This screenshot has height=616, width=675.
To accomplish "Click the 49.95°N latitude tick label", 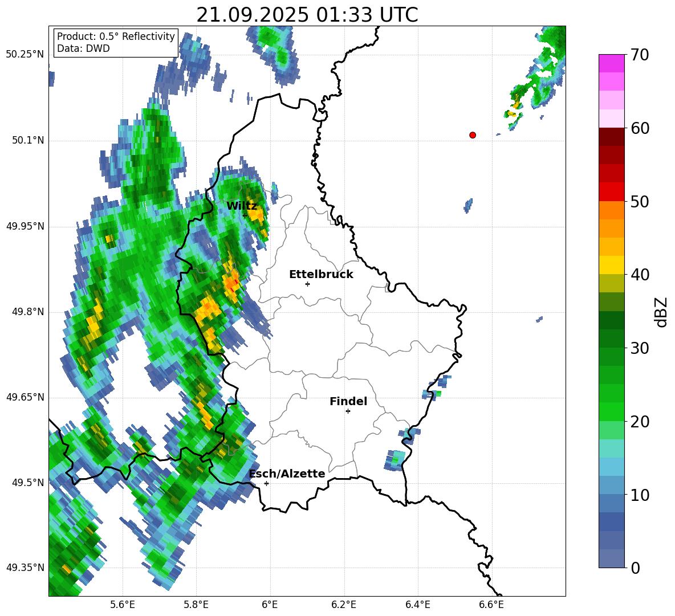I will point(25,226).
